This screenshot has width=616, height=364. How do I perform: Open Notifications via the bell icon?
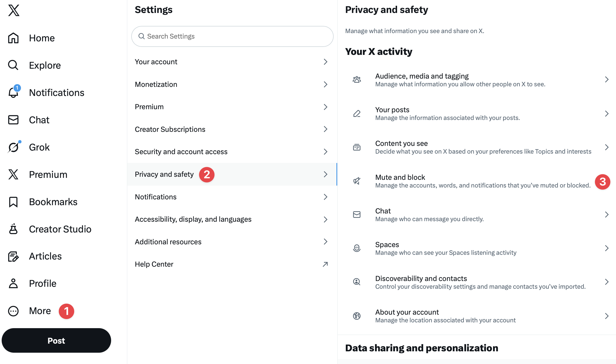[x=13, y=93]
